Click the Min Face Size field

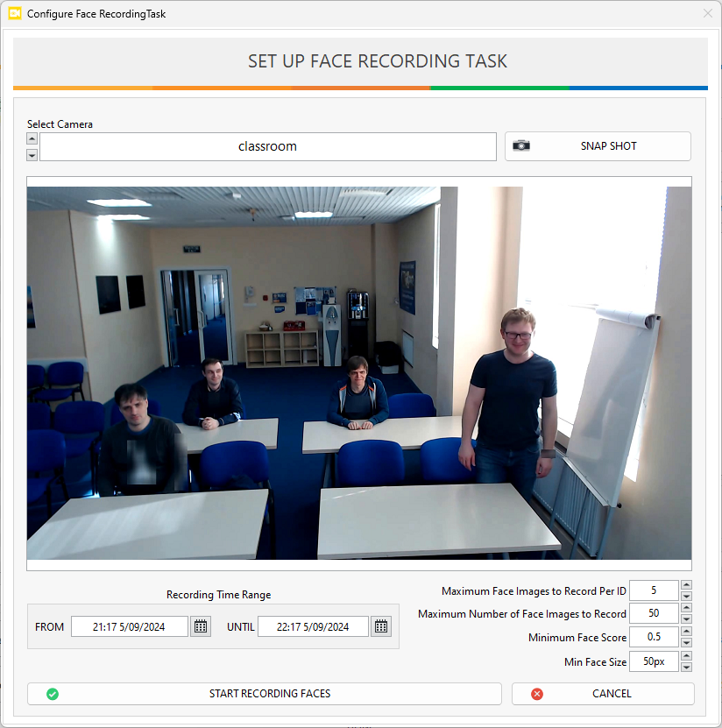(x=654, y=661)
